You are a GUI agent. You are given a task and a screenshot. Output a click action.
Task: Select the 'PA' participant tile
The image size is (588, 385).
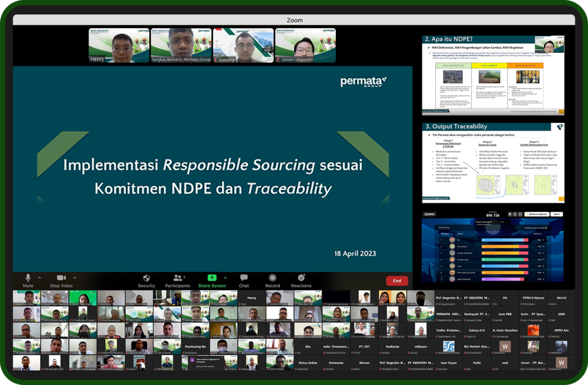pyautogui.click(x=505, y=298)
